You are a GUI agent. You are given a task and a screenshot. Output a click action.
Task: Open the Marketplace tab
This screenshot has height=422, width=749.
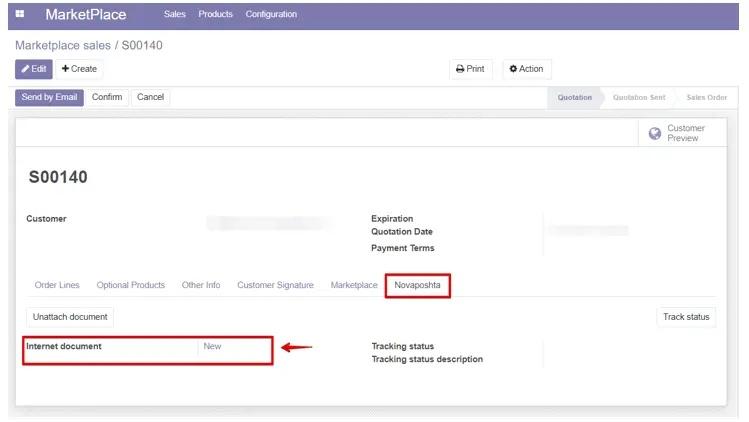tap(354, 285)
